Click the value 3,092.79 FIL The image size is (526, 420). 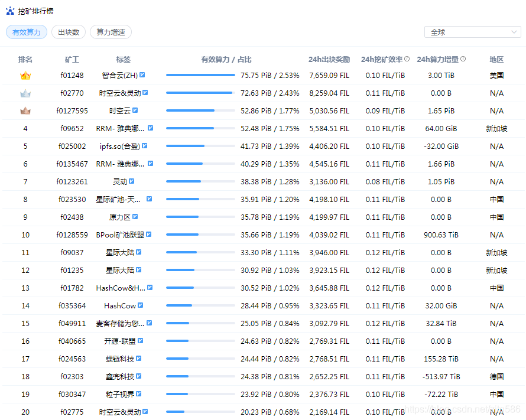(329, 324)
